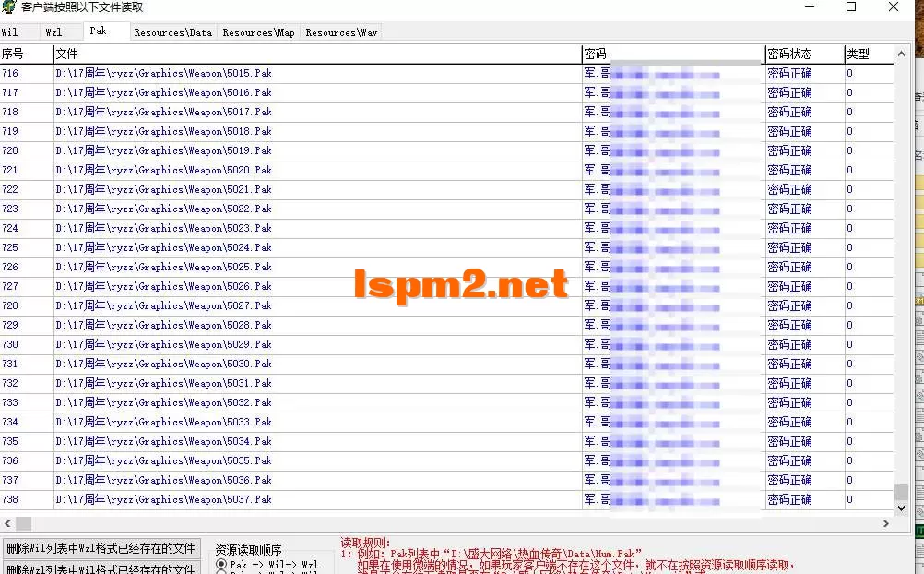
Task: Select row 736 file Weapon\5035.Pak
Action: [x=317, y=460]
